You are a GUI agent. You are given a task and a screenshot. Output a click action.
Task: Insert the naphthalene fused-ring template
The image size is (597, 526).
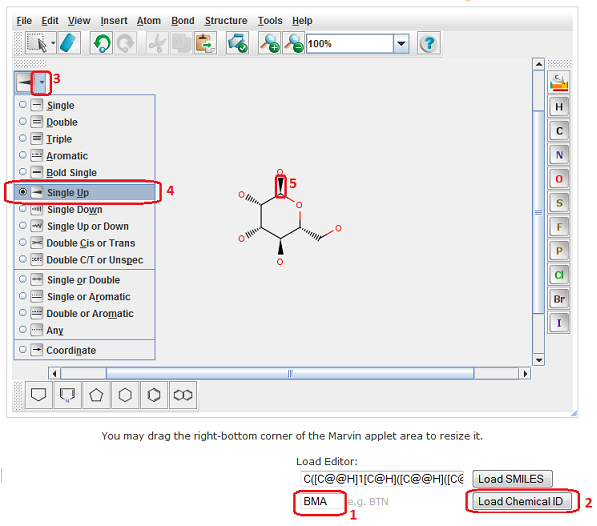(x=183, y=395)
